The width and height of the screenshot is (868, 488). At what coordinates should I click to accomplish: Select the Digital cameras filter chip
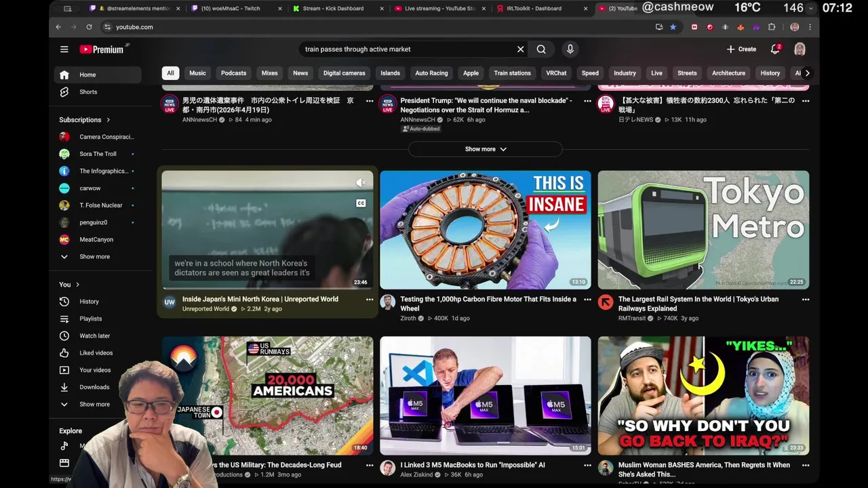pyautogui.click(x=344, y=73)
